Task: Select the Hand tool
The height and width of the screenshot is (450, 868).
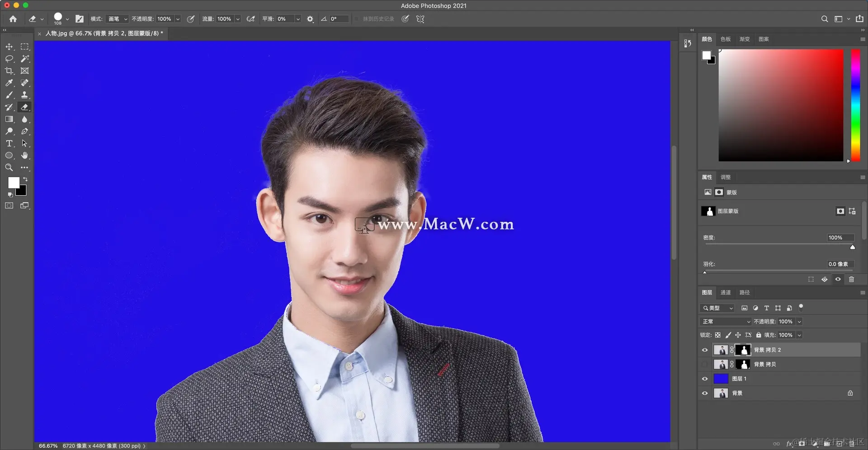Action: 24,155
